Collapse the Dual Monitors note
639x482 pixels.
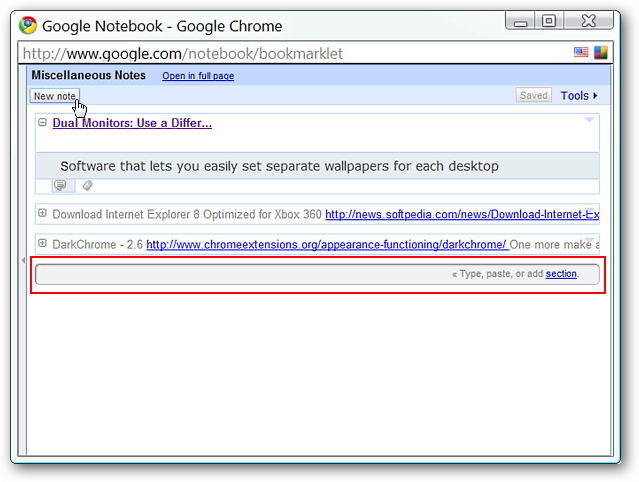tap(42, 122)
